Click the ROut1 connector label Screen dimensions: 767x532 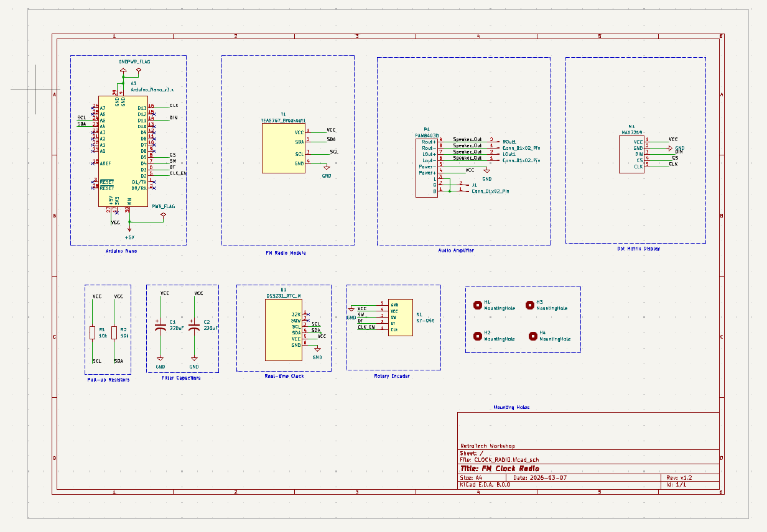(x=510, y=142)
